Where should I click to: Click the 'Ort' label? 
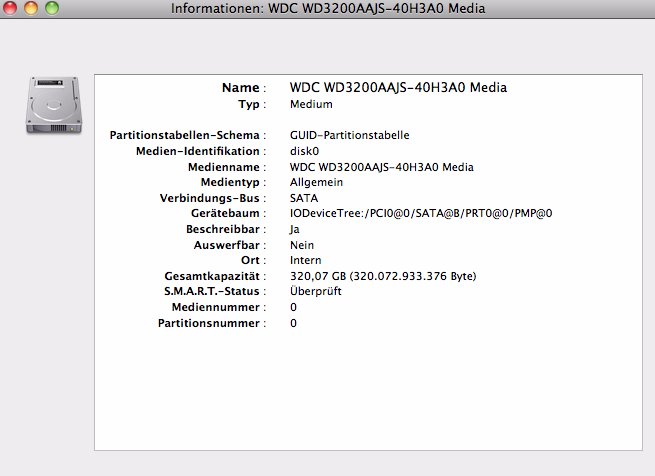tap(250, 260)
